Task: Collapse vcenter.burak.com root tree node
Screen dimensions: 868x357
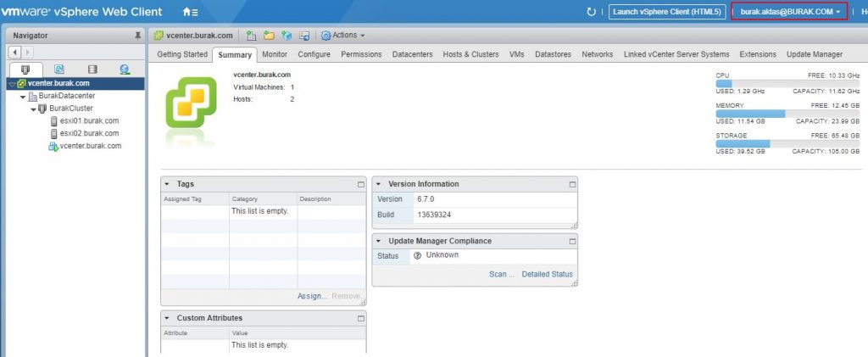Action: [x=12, y=84]
